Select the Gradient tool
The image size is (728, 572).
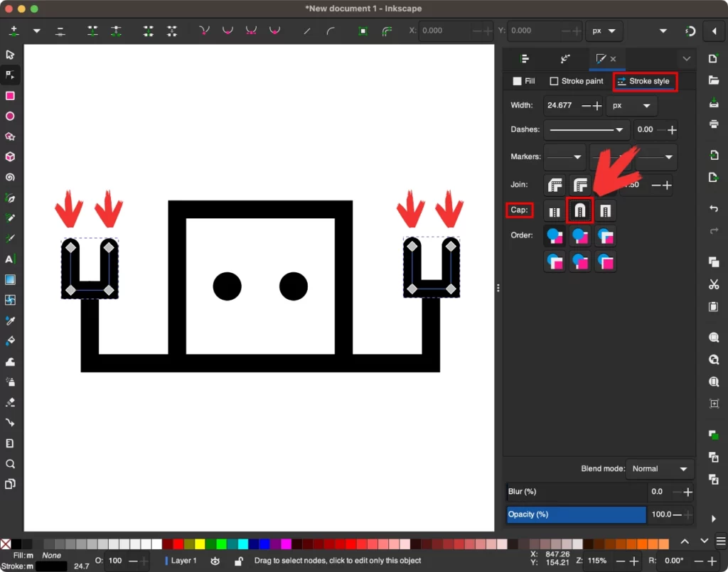(10, 279)
